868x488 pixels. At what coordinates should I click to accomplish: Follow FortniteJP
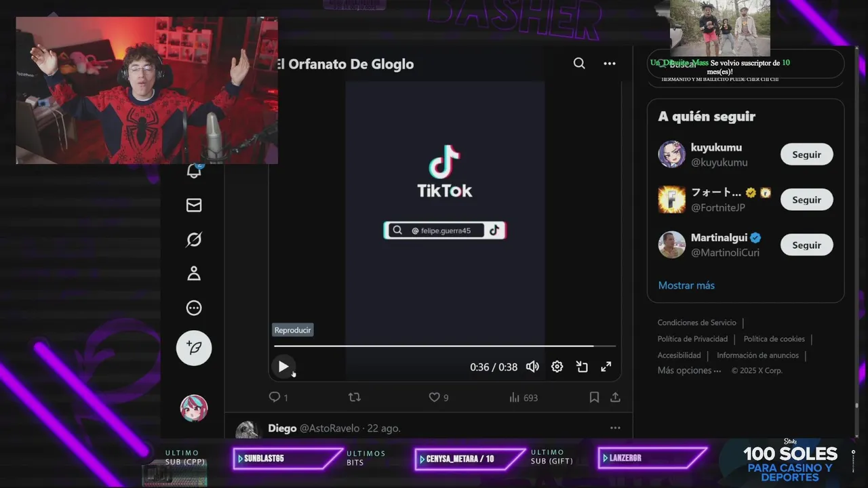[x=806, y=200]
